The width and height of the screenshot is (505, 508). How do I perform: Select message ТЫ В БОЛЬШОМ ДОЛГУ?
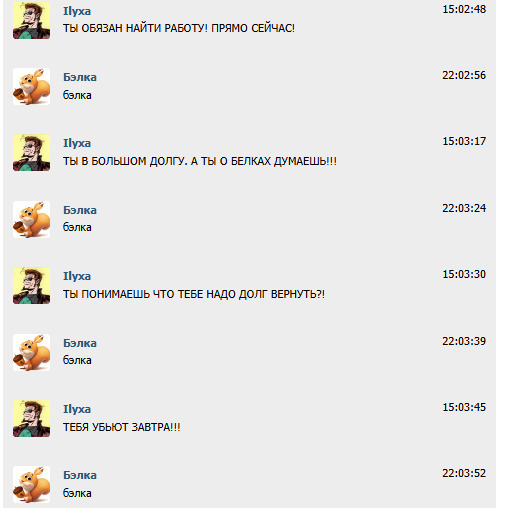(x=200, y=161)
